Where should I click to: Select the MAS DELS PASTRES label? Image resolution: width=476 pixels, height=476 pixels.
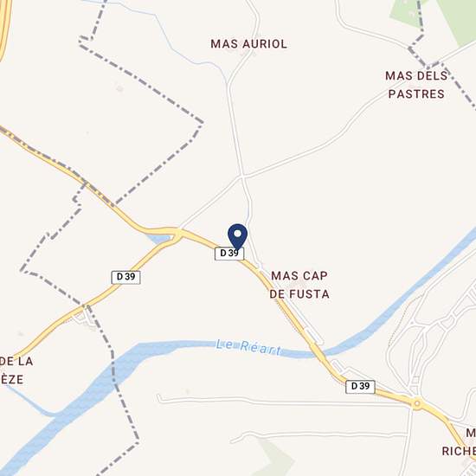(416, 85)
